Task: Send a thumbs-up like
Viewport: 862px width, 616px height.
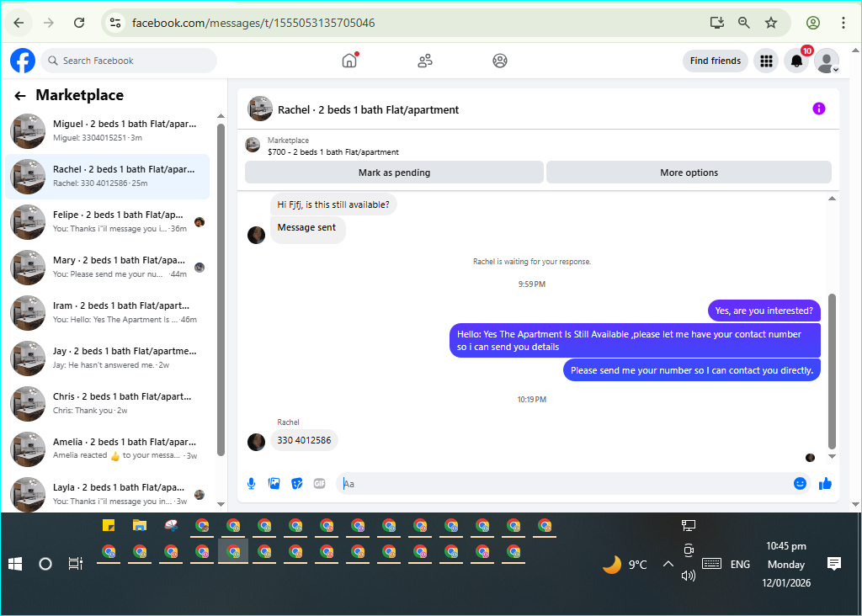Action: (x=825, y=484)
